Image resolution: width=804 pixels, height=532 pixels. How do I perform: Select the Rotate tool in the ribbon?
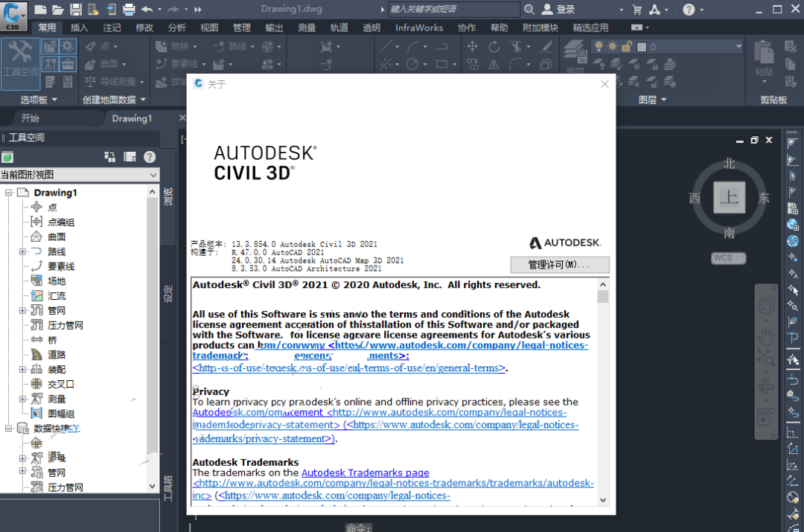[494, 47]
